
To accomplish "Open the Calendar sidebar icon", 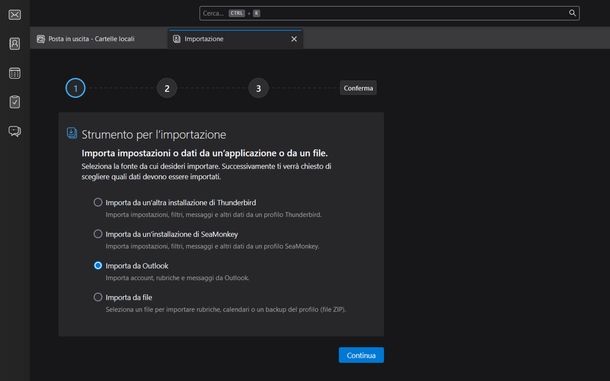I will pos(15,73).
